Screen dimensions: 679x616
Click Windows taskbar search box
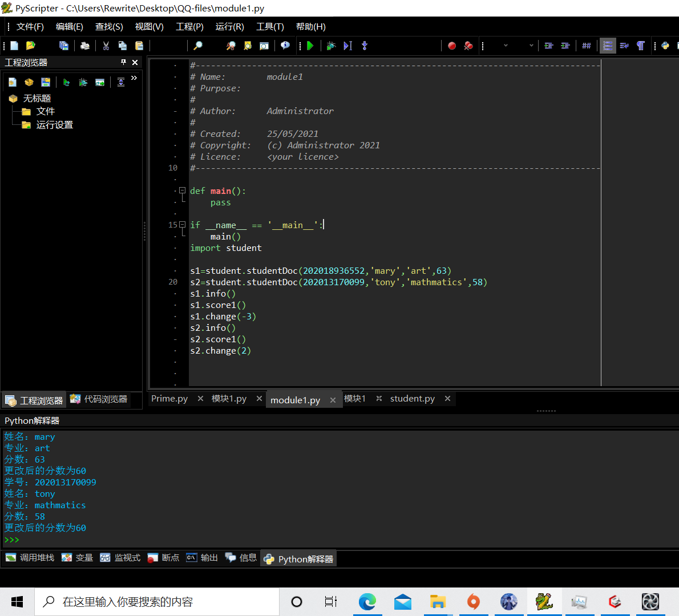(157, 602)
